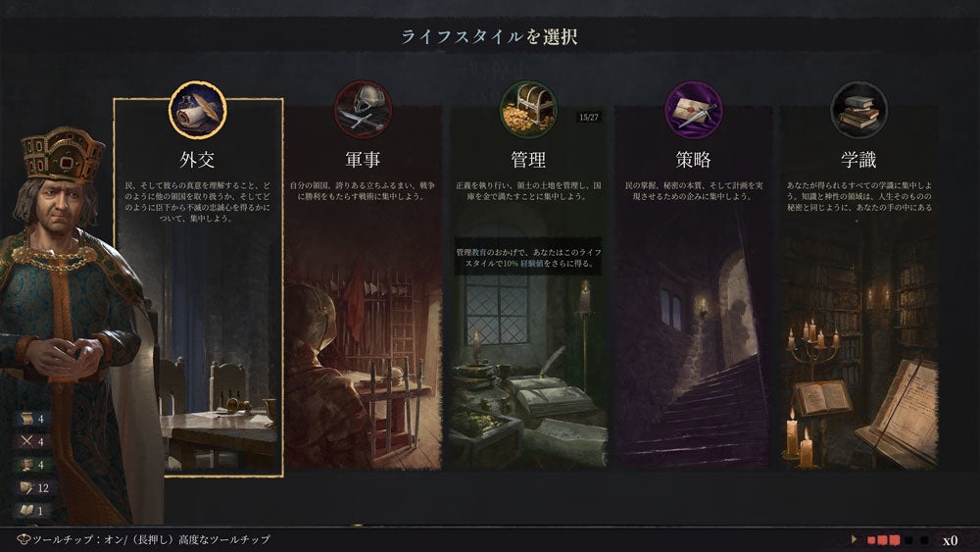
Task: Select the 策略 sealed letter and dagger icon
Action: [693, 110]
